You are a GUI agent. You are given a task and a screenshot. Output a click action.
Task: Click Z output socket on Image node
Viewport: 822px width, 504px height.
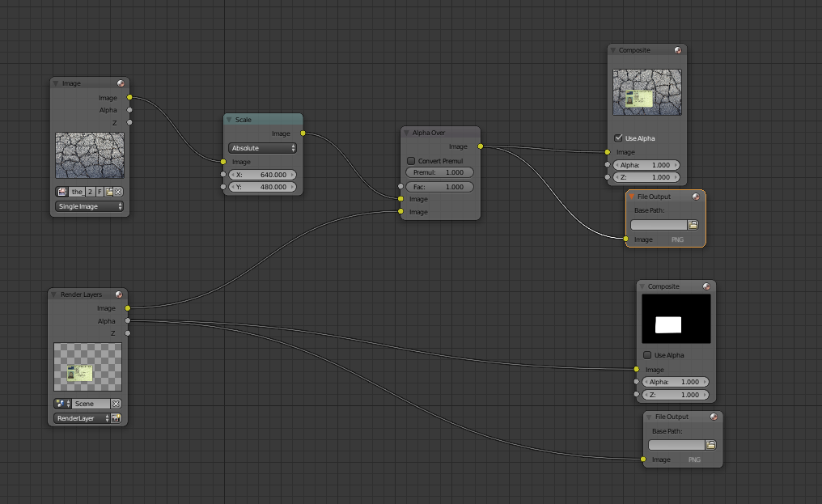(x=129, y=123)
